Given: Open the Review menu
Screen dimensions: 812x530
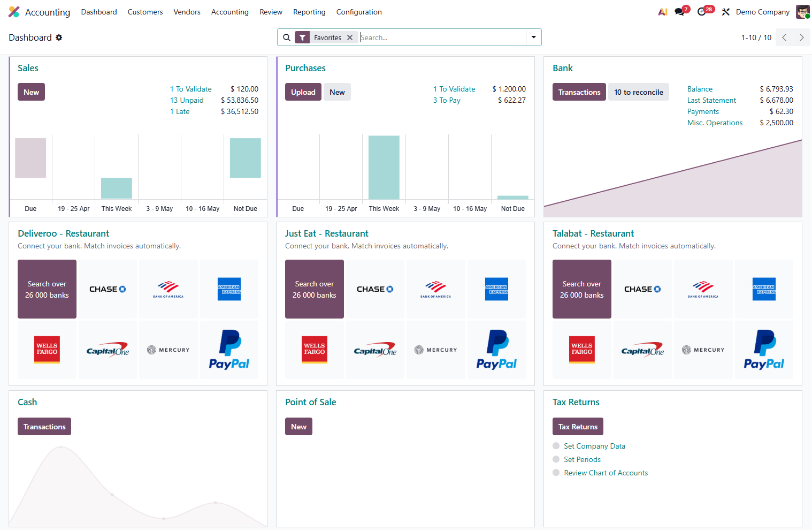Looking at the screenshot, I should click(271, 12).
